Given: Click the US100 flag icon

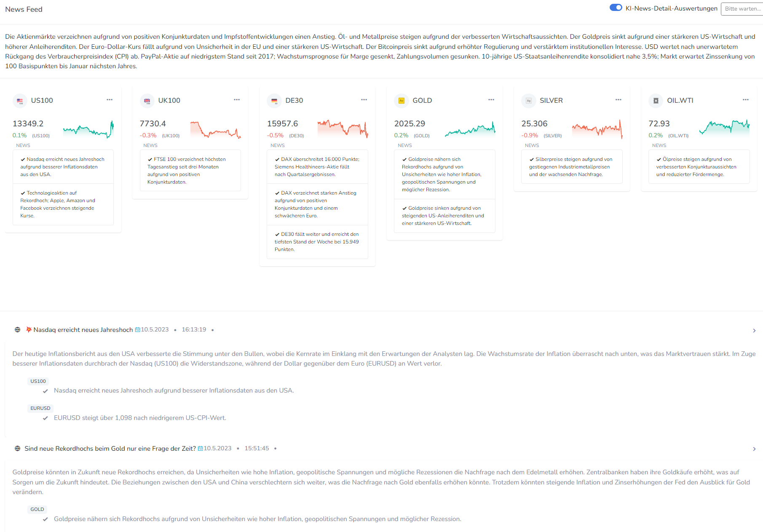Looking at the screenshot, I should [20, 101].
